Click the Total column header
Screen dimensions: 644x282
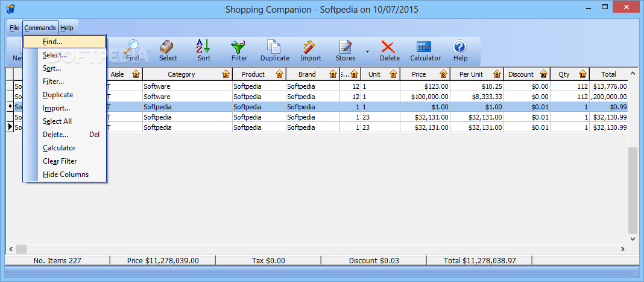[608, 74]
